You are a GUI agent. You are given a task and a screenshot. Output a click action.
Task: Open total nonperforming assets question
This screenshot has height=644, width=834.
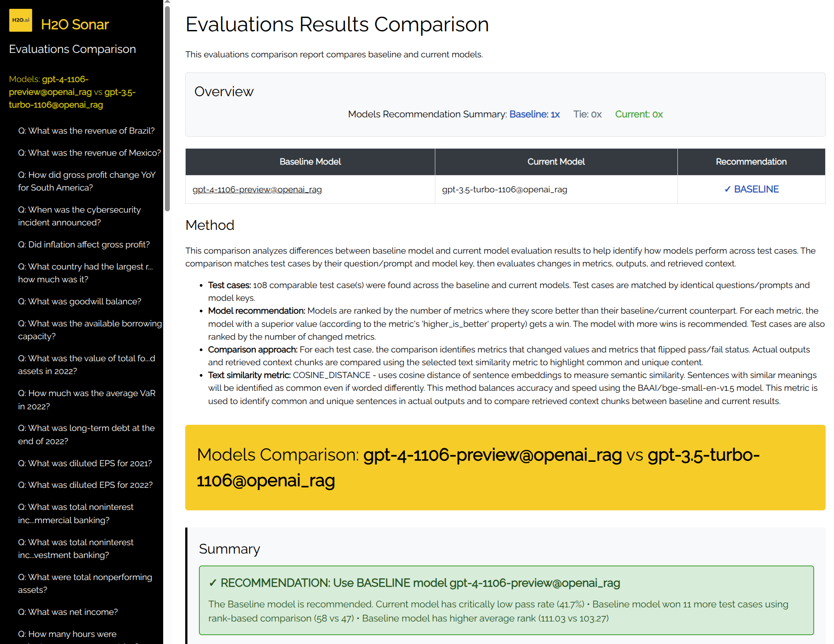tap(85, 584)
